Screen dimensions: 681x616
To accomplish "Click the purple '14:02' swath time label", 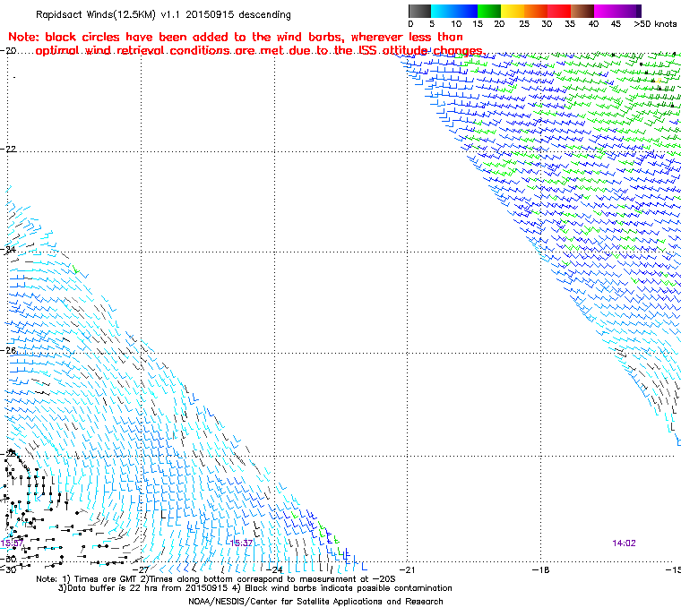I will pyautogui.click(x=625, y=543).
